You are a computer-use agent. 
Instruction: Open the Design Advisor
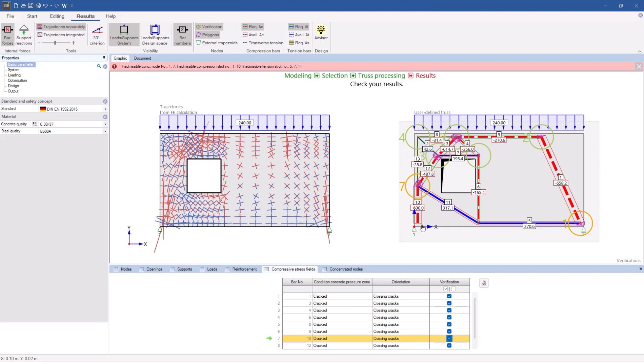[x=321, y=33]
